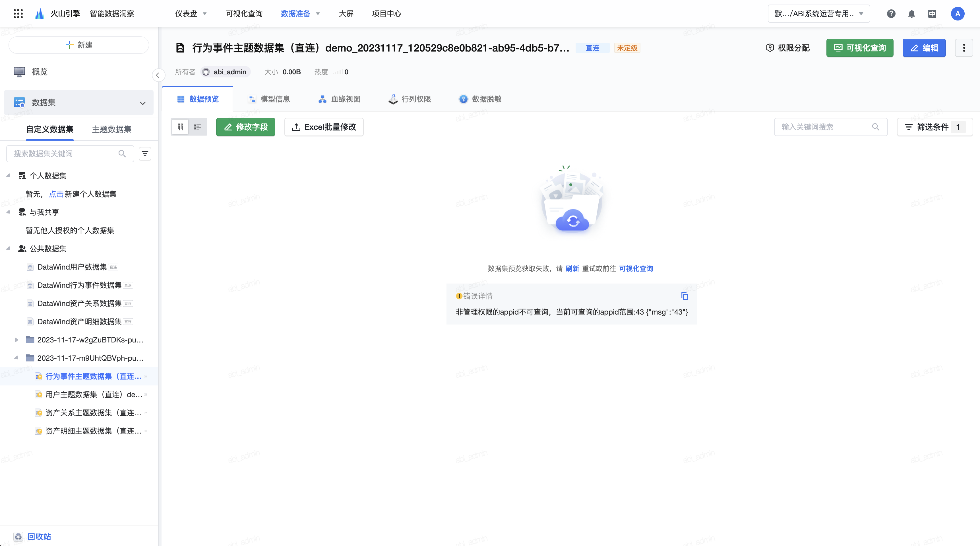Open the waffle app launcher icon
The height and width of the screenshot is (546, 980).
click(18, 13)
